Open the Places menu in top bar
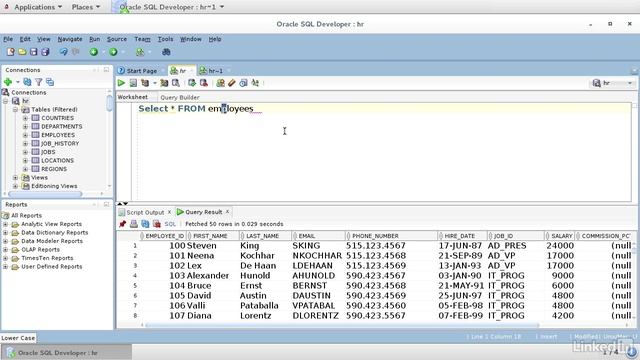Screen dimensions: 640x360 pos(86,7)
